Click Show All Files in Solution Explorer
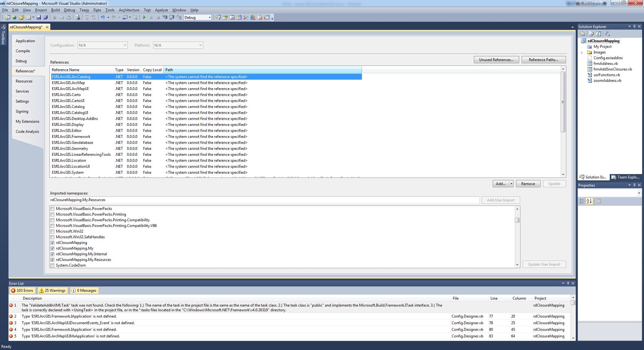Screen dimensions: 644x350 pyautogui.click(x=591, y=34)
